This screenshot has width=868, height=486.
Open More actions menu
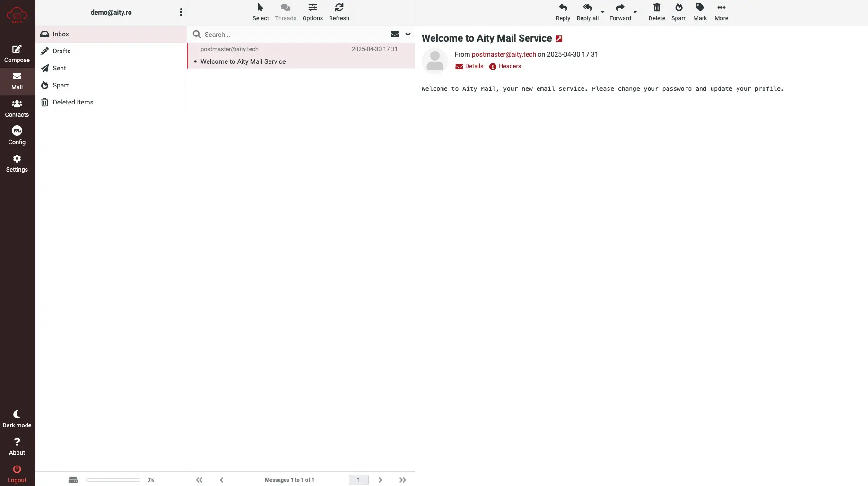(721, 12)
